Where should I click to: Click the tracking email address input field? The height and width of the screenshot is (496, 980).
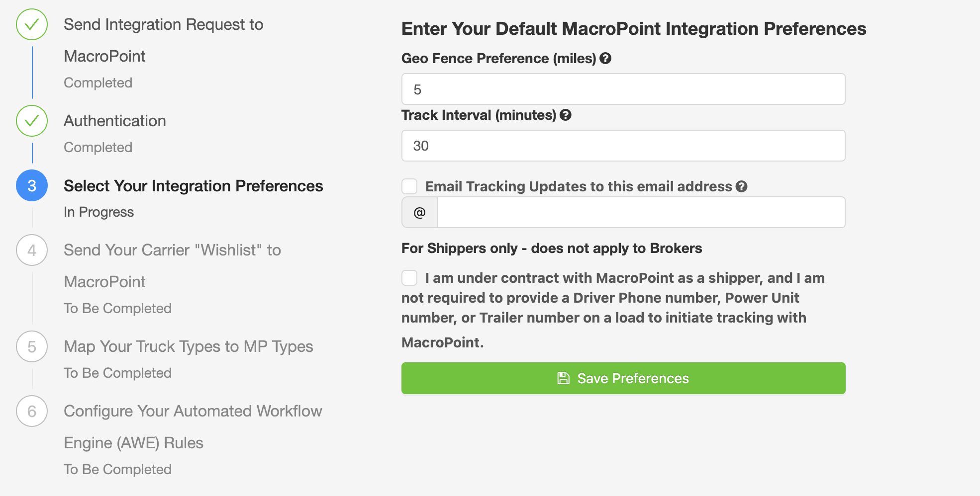(641, 213)
